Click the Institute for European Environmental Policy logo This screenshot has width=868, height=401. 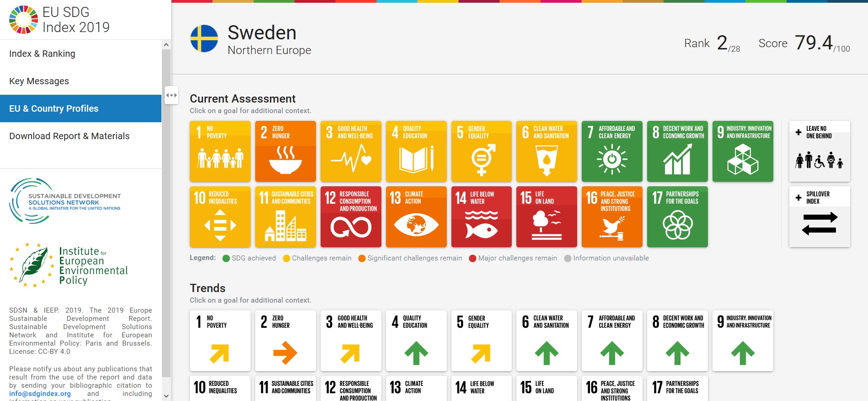[69, 265]
